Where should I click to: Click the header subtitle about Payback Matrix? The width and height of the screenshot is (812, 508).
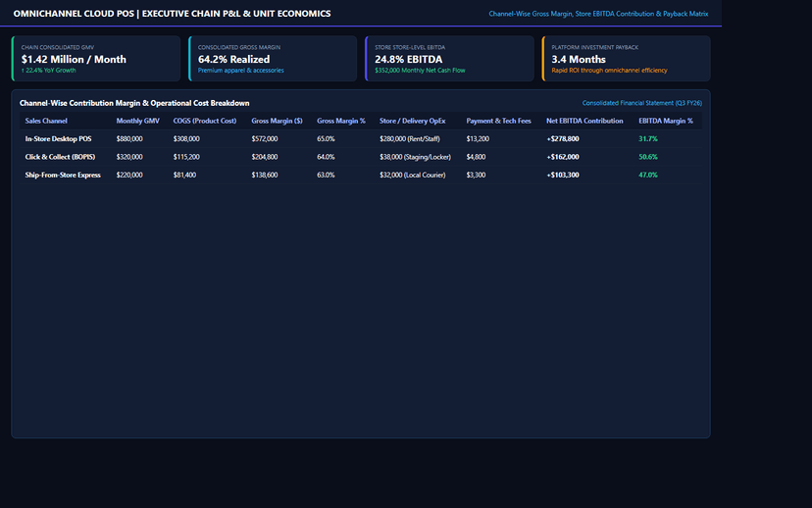[598, 14]
